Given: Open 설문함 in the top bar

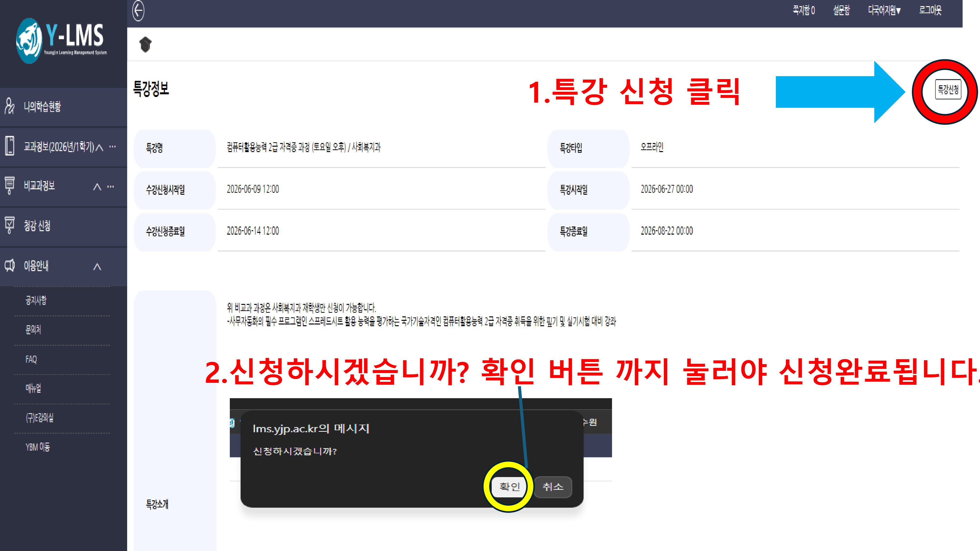Looking at the screenshot, I should [841, 10].
